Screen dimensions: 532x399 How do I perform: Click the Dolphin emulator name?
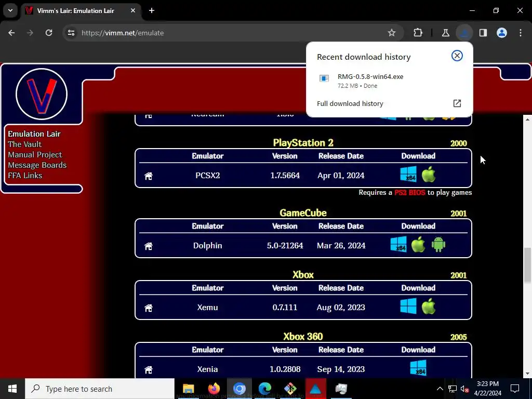(208, 245)
